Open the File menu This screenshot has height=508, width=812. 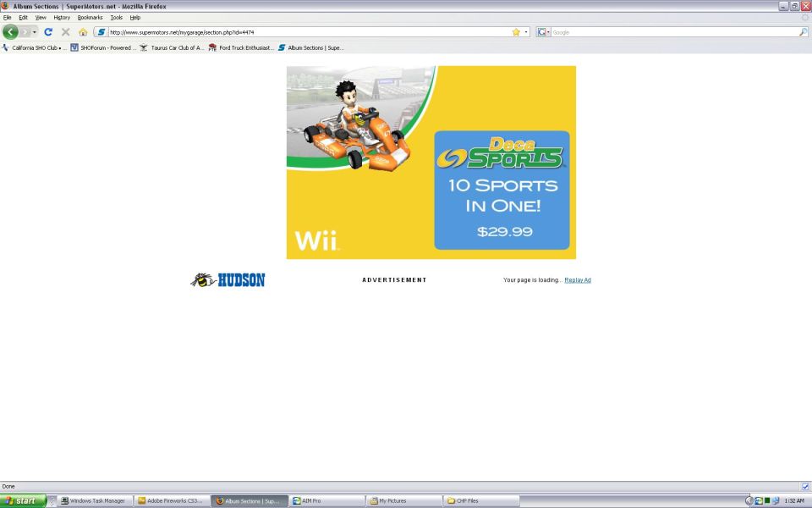(8, 17)
